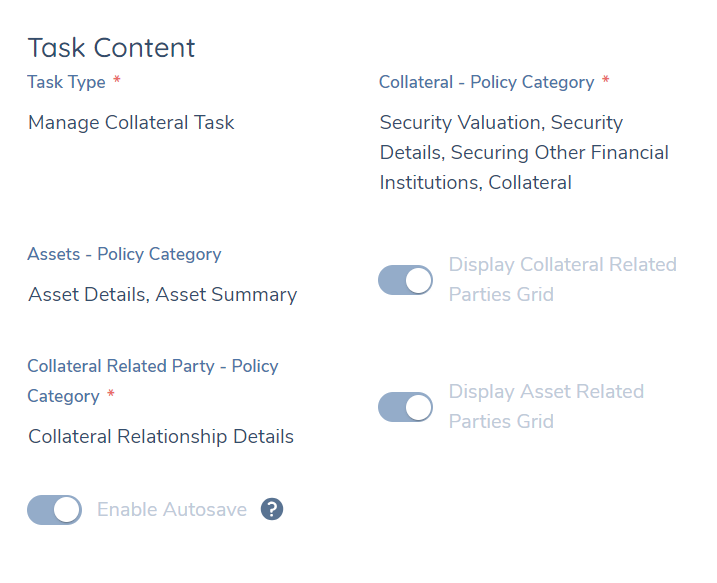Click the 'Collateral Relationship Details' value
This screenshot has width=717, height=583.
tap(161, 437)
